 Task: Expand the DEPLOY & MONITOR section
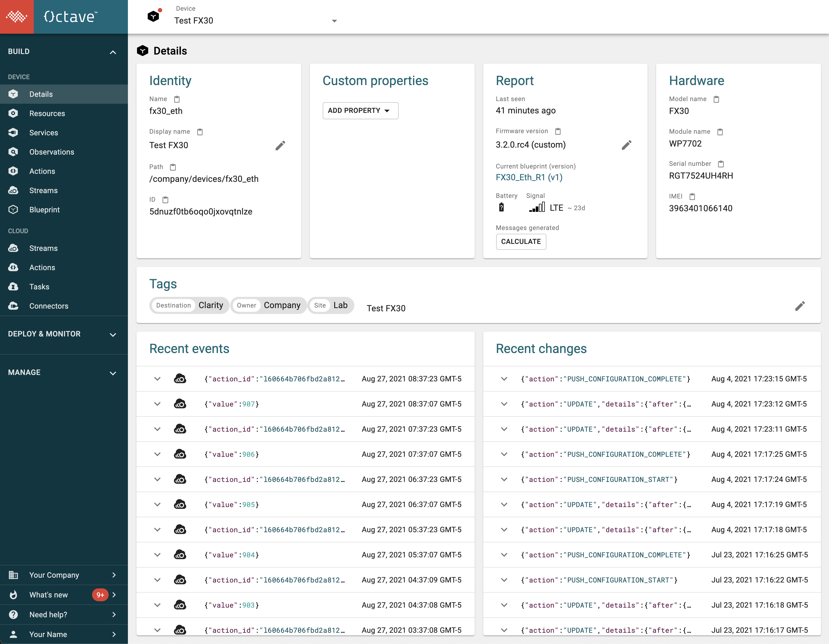pos(113,335)
